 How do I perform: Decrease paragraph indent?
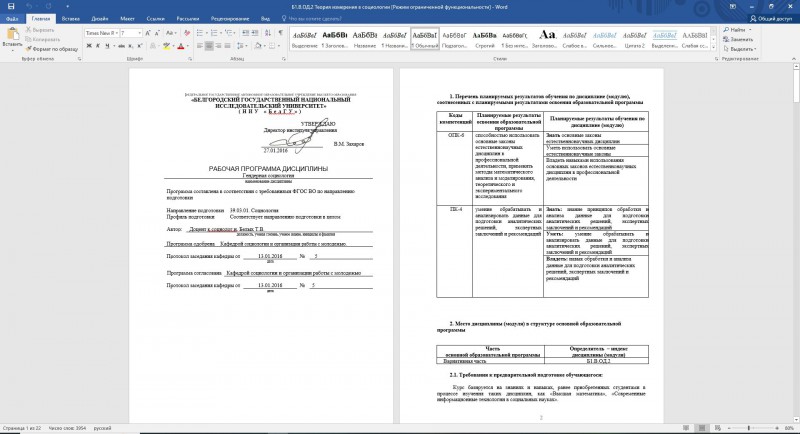click(246, 33)
